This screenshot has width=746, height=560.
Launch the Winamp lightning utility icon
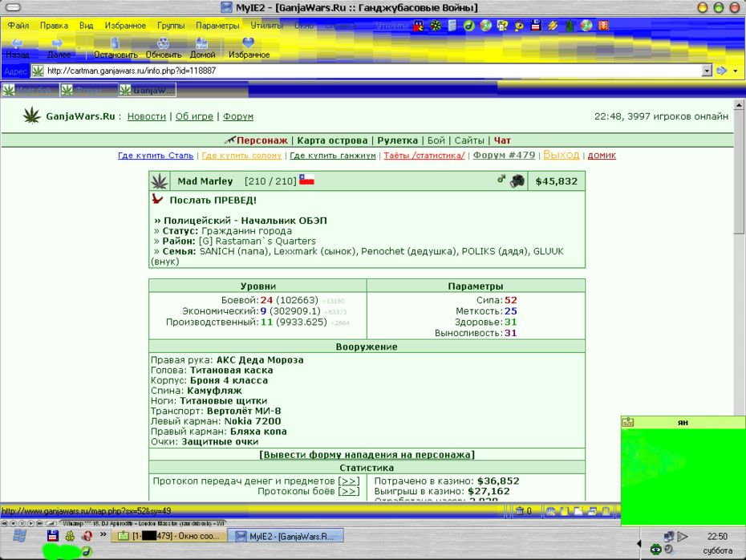pos(553,26)
